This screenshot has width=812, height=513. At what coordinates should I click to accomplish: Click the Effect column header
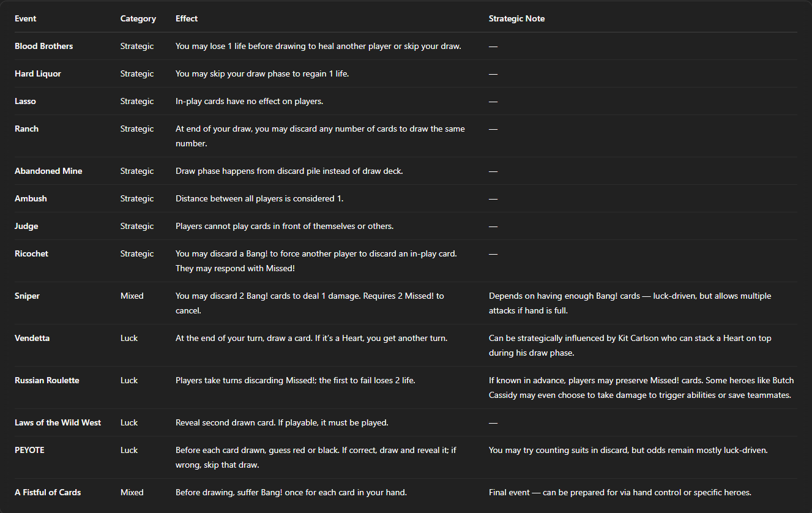(187, 18)
